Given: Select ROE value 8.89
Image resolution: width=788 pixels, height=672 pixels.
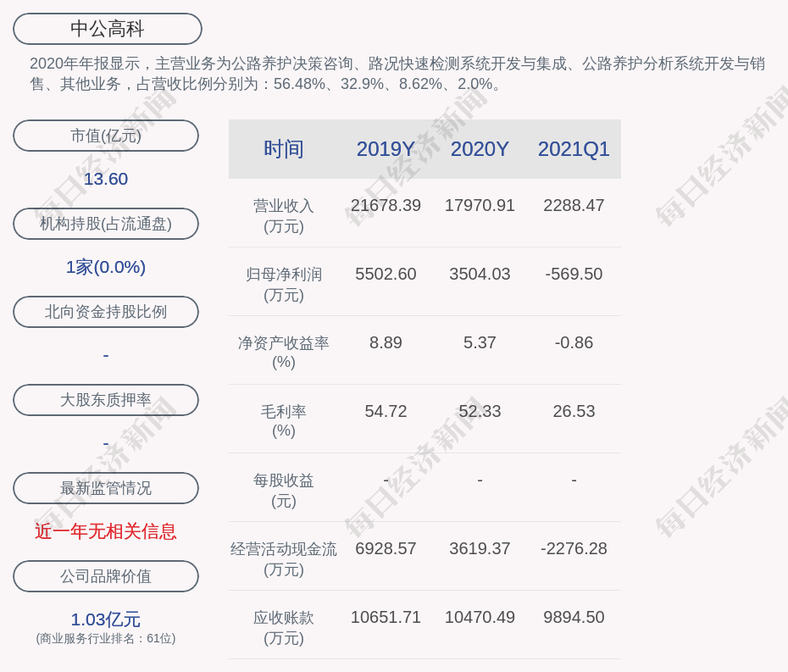Looking at the screenshot, I should tap(386, 343).
